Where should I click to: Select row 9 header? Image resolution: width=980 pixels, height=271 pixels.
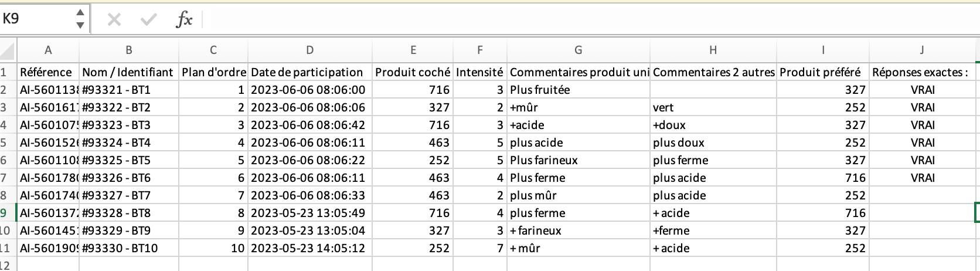[5, 213]
